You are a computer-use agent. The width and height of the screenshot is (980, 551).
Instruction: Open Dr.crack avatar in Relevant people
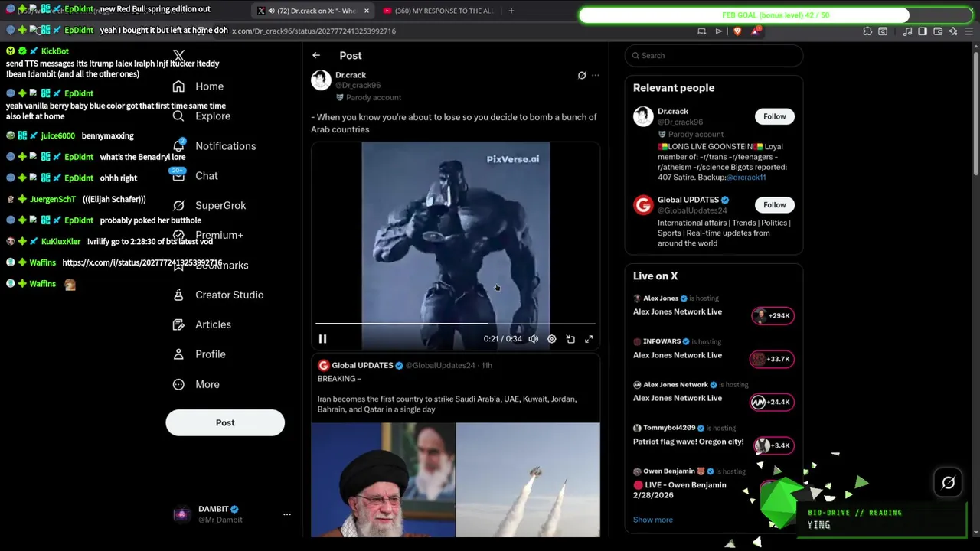click(643, 116)
